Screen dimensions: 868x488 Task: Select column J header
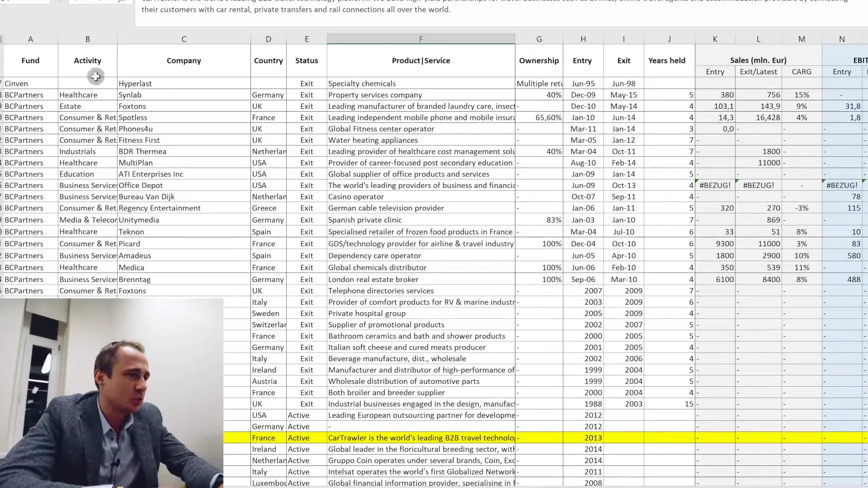tap(669, 39)
